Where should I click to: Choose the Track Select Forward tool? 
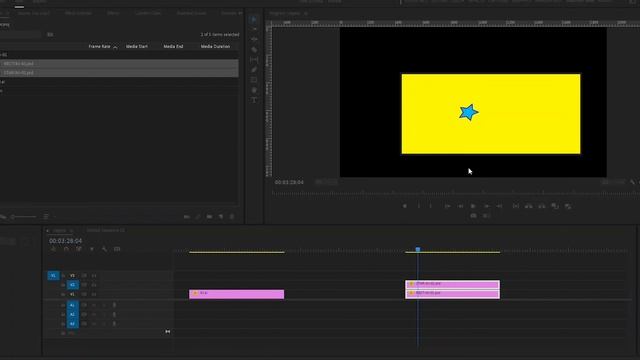(x=254, y=29)
